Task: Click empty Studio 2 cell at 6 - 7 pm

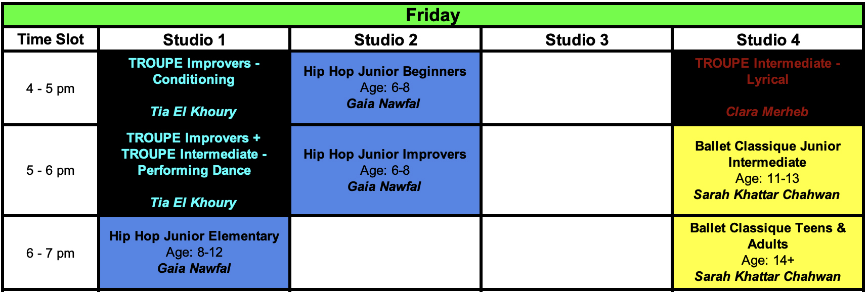Action: tap(385, 253)
